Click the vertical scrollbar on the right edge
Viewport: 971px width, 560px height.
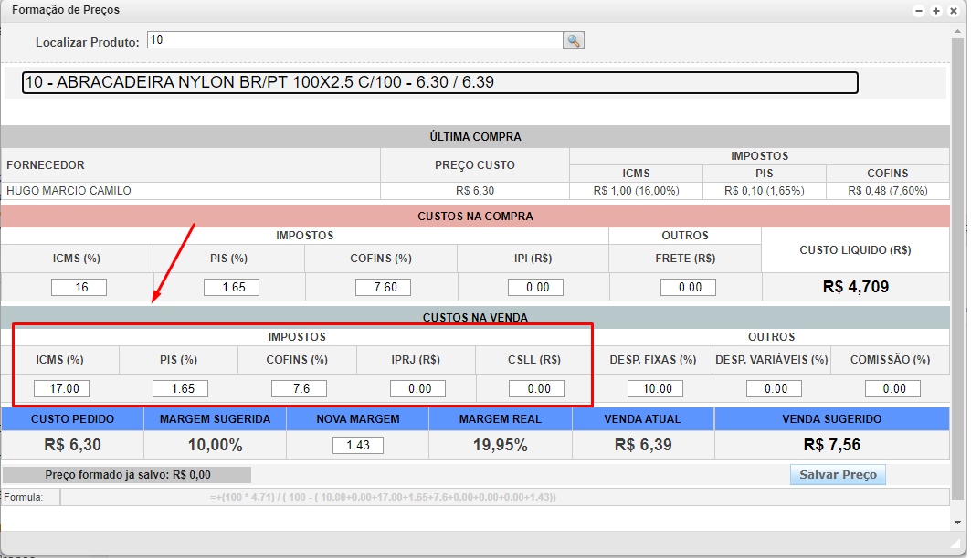pos(957,274)
